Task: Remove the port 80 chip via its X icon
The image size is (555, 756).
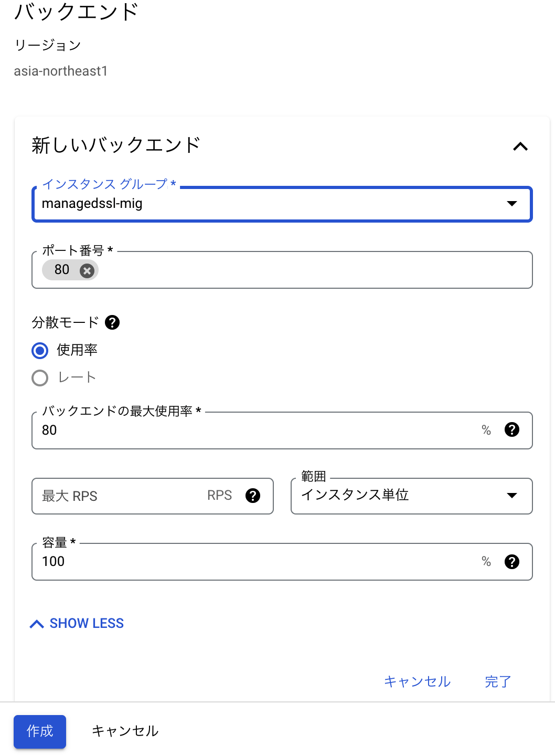Action: (88, 270)
